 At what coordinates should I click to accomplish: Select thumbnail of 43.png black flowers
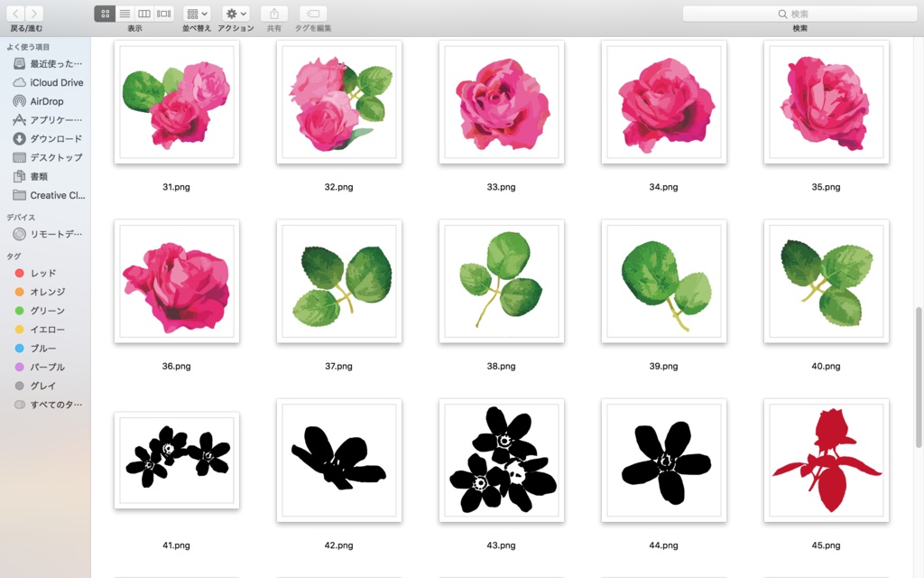tap(502, 461)
